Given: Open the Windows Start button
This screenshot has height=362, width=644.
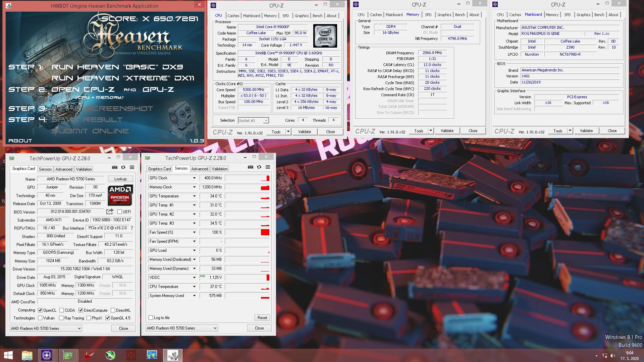Looking at the screenshot, I should pos(8,355).
